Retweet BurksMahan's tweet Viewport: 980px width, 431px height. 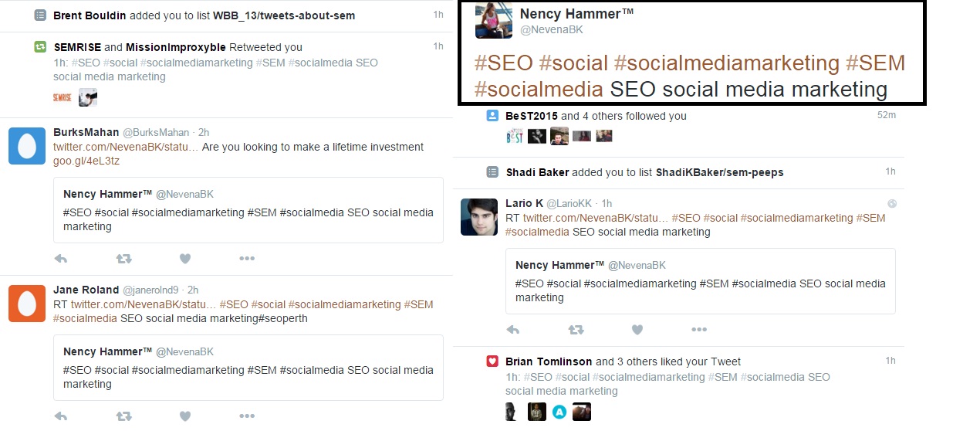[123, 259]
